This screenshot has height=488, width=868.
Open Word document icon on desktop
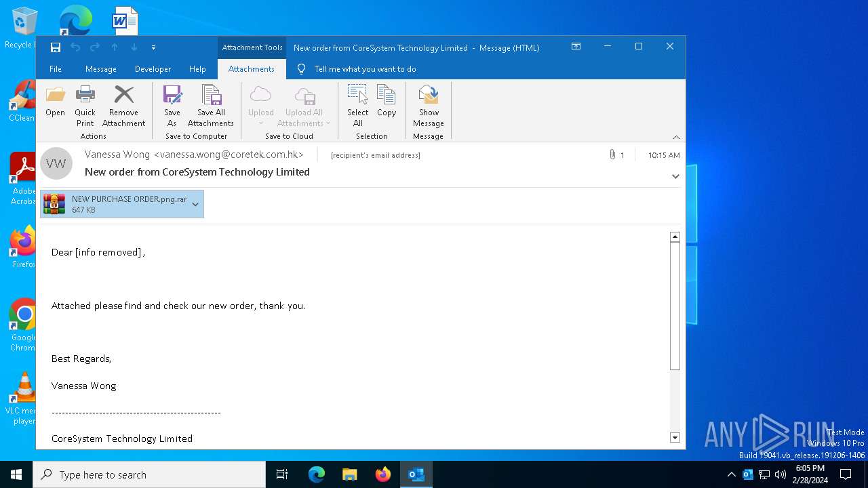click(125, 20)
